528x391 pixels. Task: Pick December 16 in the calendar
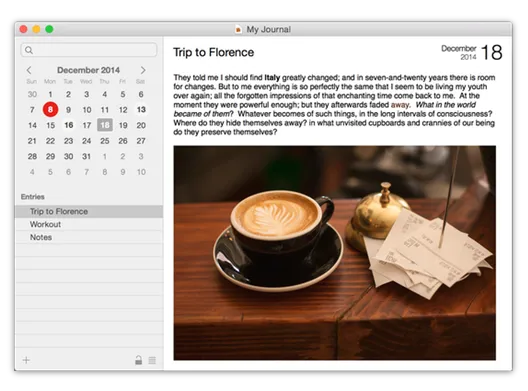(x=69, y=125)
